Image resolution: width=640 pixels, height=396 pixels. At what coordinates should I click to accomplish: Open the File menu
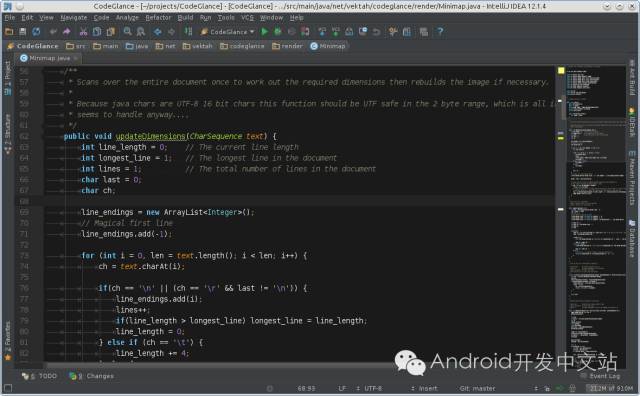tap(10, 18)
